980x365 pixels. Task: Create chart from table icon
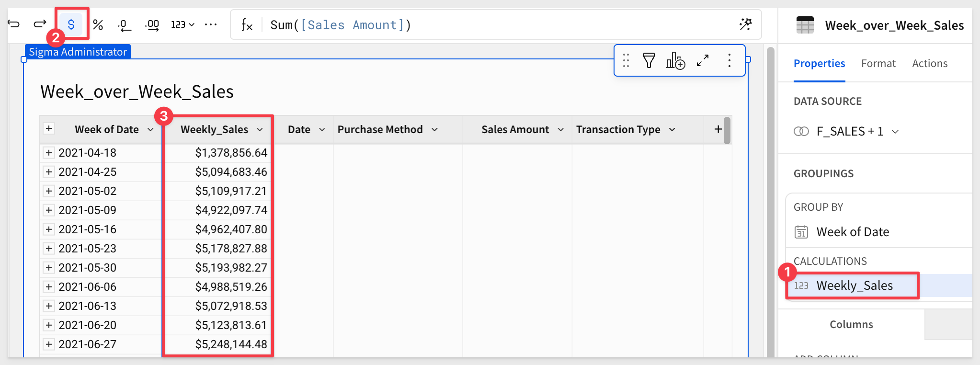[675, 61]
